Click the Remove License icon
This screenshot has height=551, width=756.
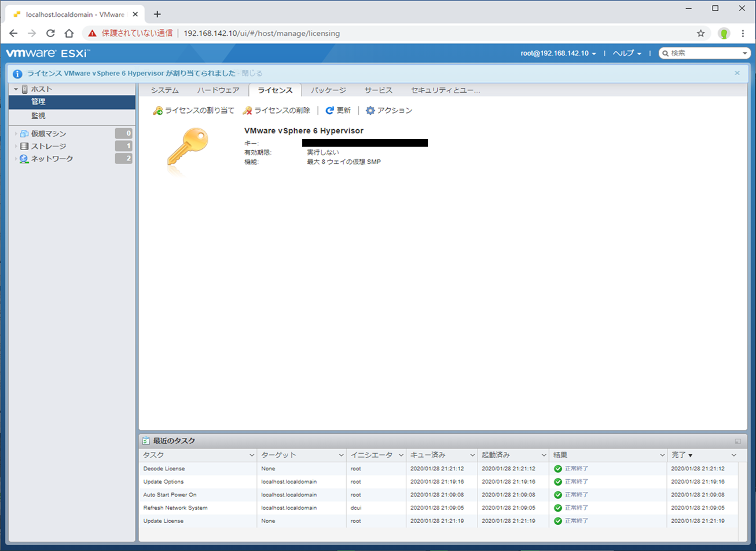247,111
